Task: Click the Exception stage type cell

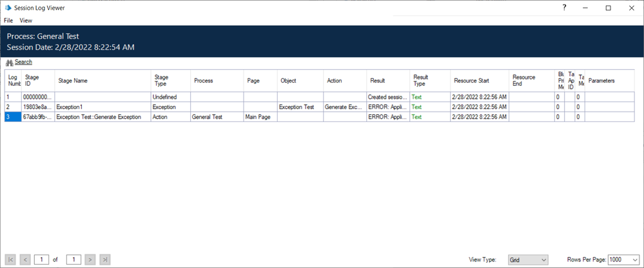Action: [x=171, y=107]
